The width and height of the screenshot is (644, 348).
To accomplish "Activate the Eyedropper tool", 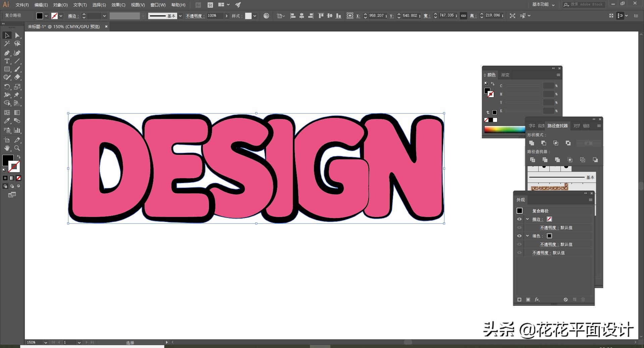I will coord(7,121).
